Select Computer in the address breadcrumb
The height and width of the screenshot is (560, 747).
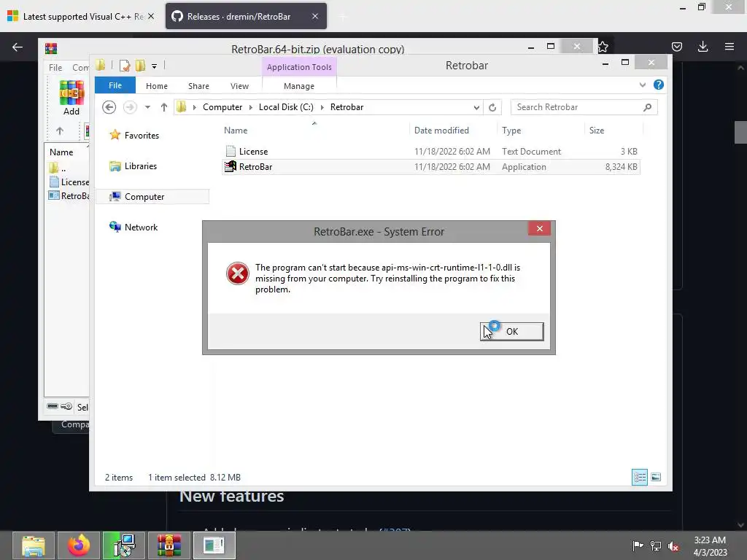pos(222,107)
